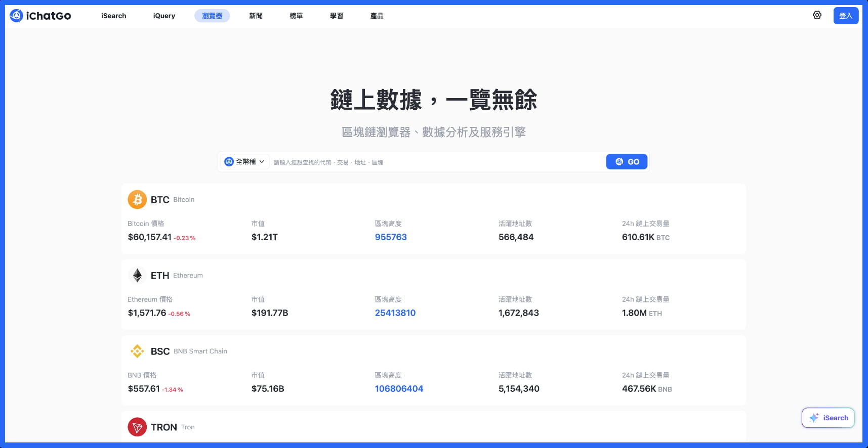Select the 瀏覽器 tab
The width and height of the screenshot is (868, 448).
tap(212, 16)
